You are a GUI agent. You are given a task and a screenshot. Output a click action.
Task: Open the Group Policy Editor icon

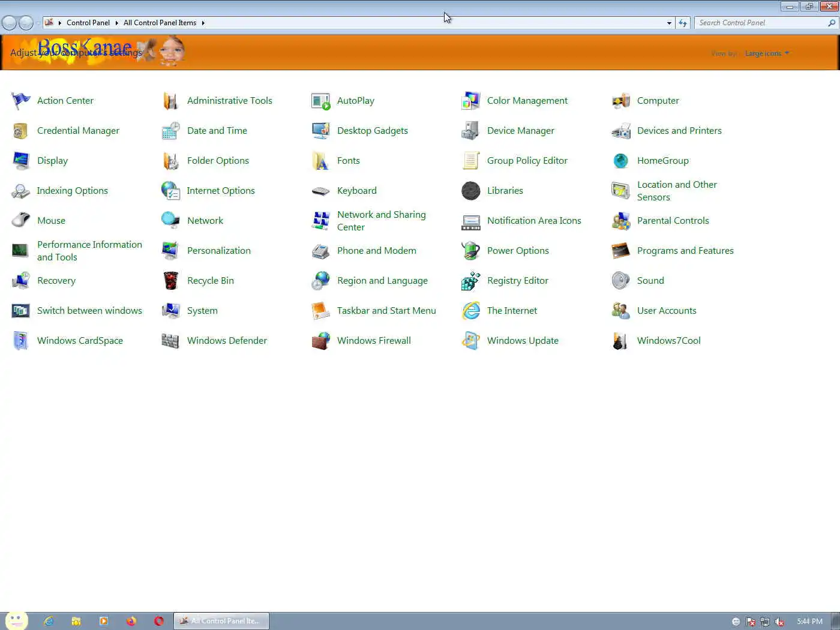pyautogui.click(x=471, y=161)
